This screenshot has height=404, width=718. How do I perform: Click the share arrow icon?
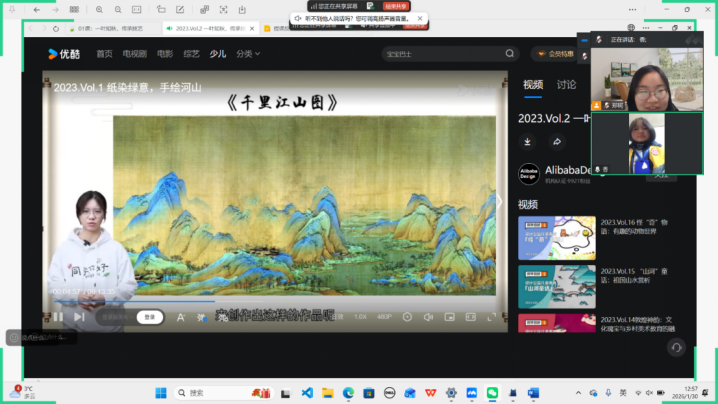point(557,142)
